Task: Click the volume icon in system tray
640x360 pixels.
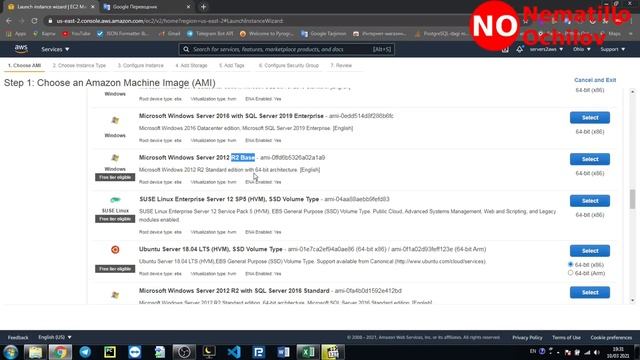Action: [596, 352]
